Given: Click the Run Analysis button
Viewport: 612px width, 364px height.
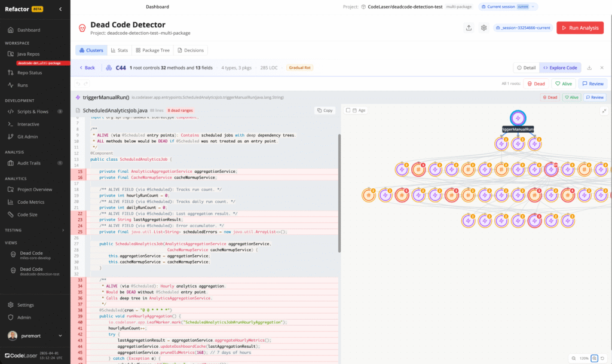Looking at the screenshot, I should pos(580,27).
